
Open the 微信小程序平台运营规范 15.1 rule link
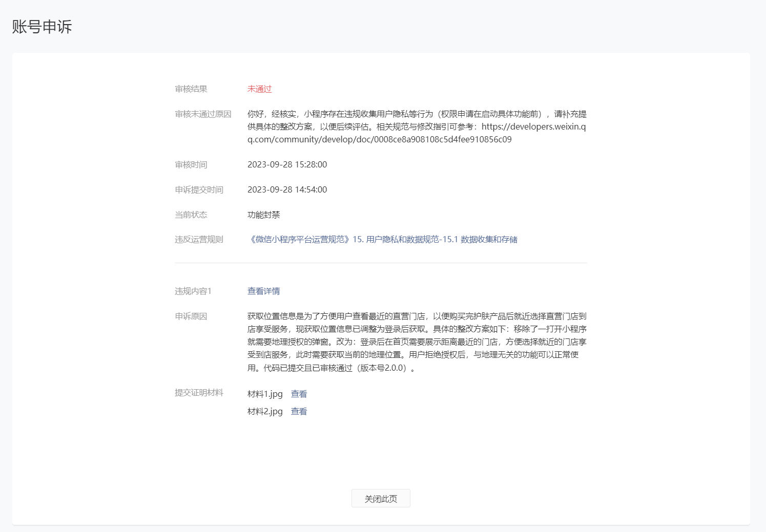[x=382, y=239]
